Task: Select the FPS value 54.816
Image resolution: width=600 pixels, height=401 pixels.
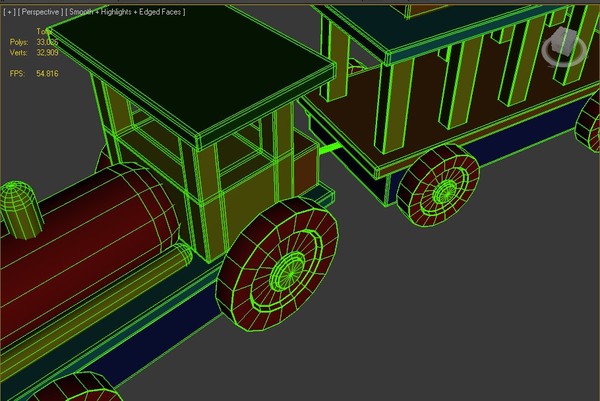Action: pos(47,73)
